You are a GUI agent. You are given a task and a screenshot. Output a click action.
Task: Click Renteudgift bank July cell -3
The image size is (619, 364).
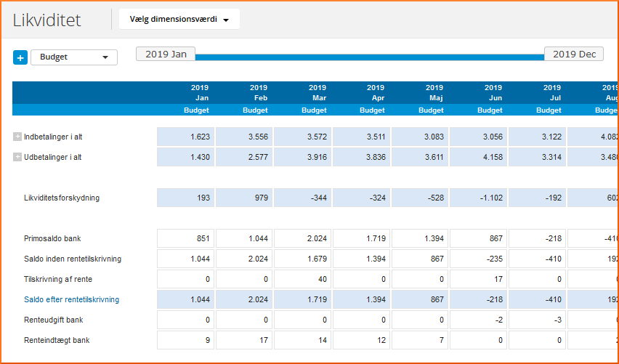(x=538, y=320)
